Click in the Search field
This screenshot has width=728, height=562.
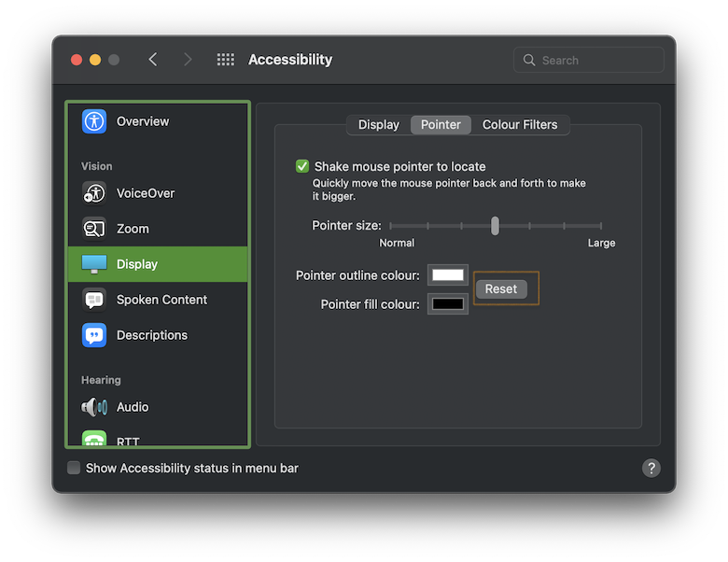pos(589,60)
